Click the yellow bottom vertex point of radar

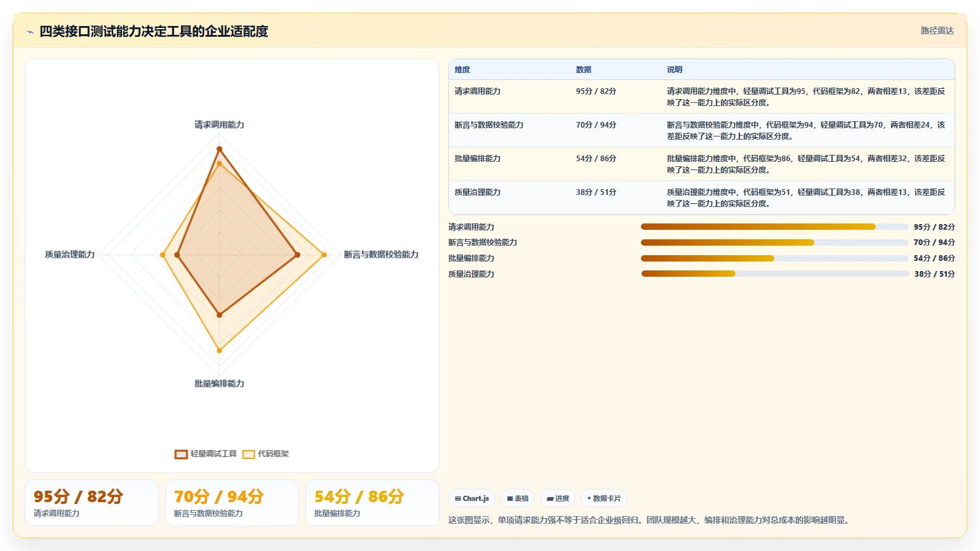(219, 350)
